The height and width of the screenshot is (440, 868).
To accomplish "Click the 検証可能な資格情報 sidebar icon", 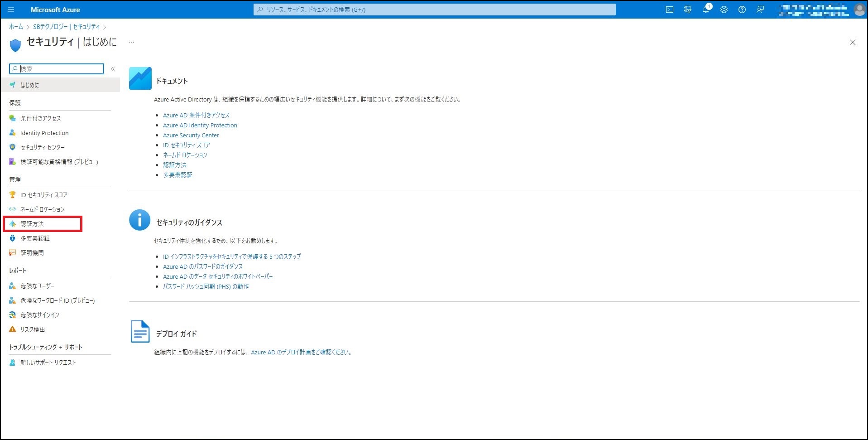I will (13, 162).
